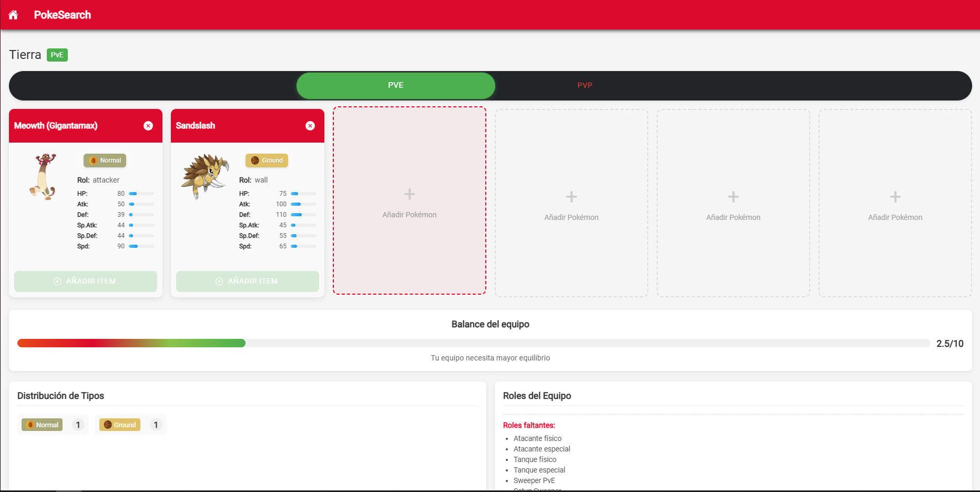Click the Sandslash sprite image

click(x=205, y=176)
